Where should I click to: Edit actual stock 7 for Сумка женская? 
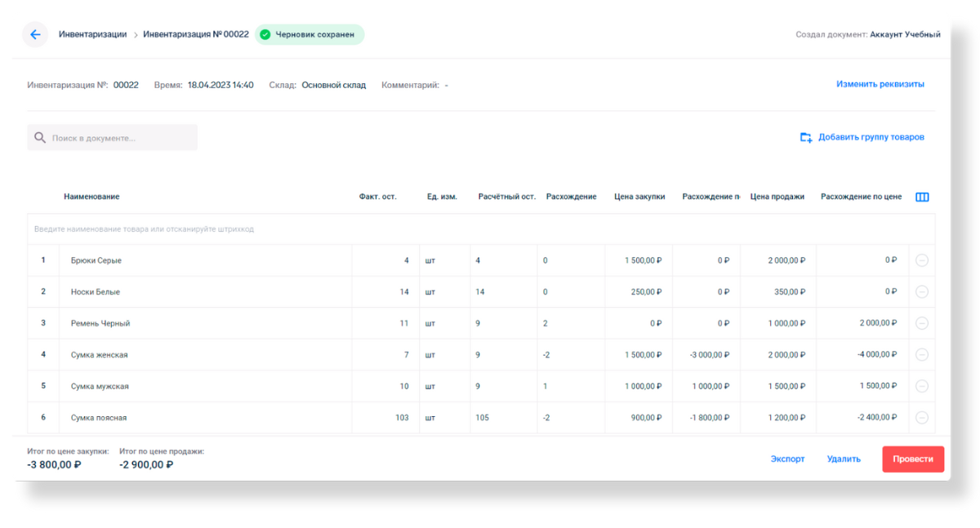pyautogui.click(x=385, y=355)
